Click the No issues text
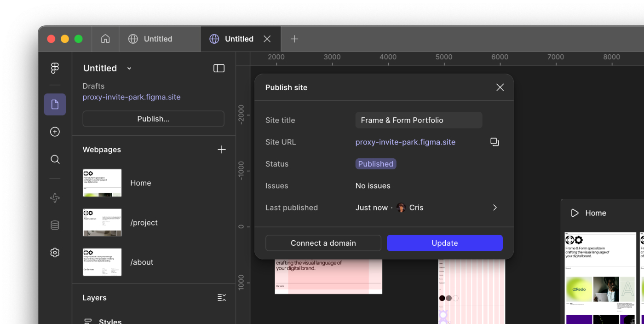 click(373, 186)
